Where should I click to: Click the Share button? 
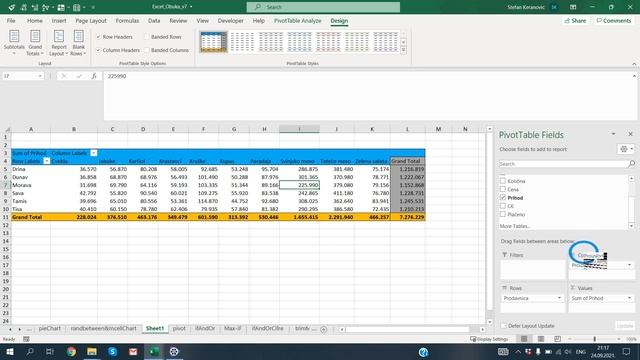[575, 20]
